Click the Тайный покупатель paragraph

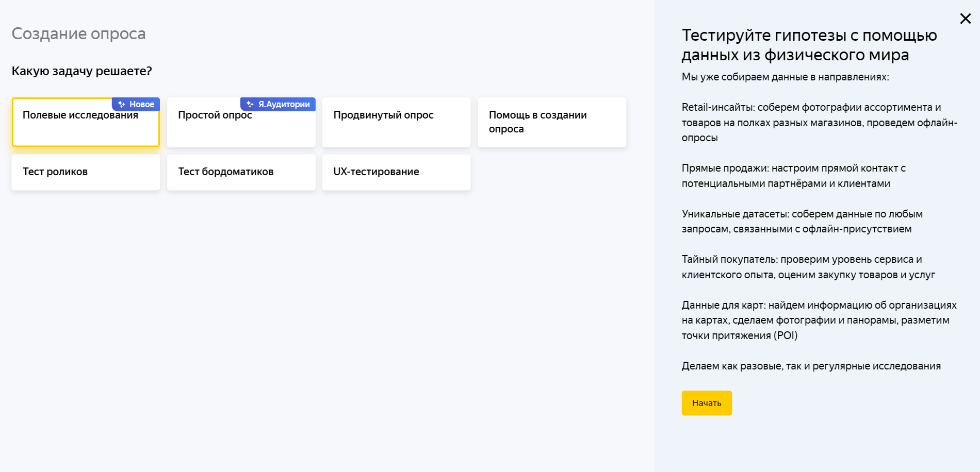pos(808,267)
